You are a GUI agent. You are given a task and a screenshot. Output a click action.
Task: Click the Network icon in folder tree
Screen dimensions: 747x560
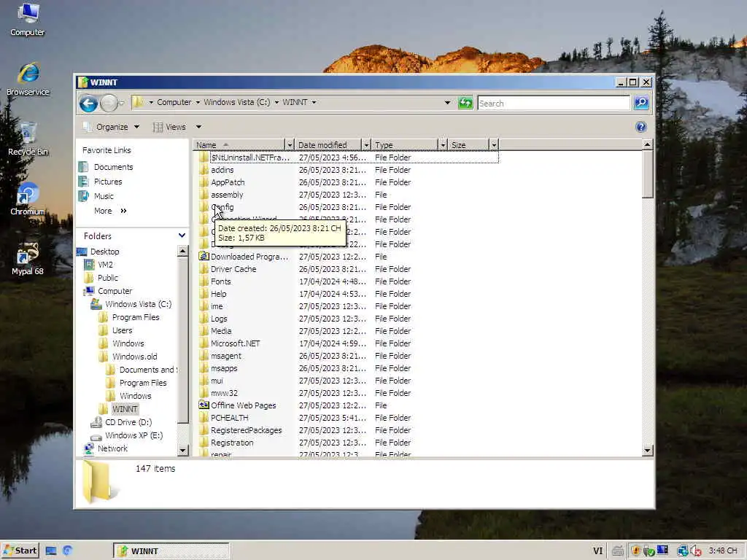[x=88, y=448]
